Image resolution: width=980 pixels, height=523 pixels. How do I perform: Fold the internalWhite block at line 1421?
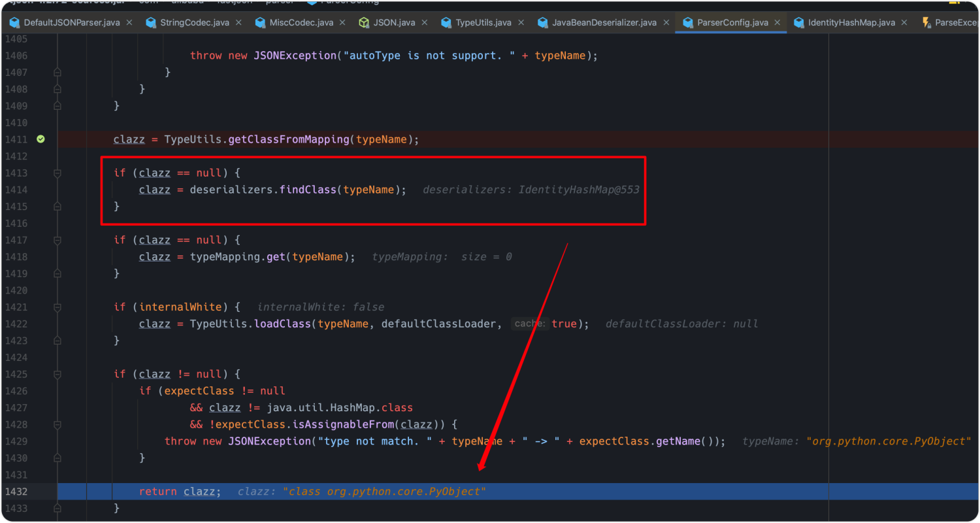click(57, 307)
